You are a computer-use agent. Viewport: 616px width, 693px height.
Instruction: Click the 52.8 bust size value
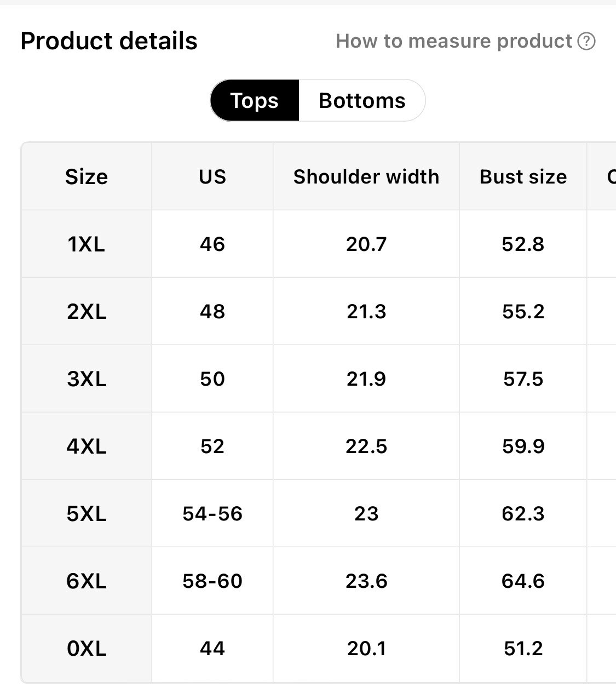tap(523, 244)
